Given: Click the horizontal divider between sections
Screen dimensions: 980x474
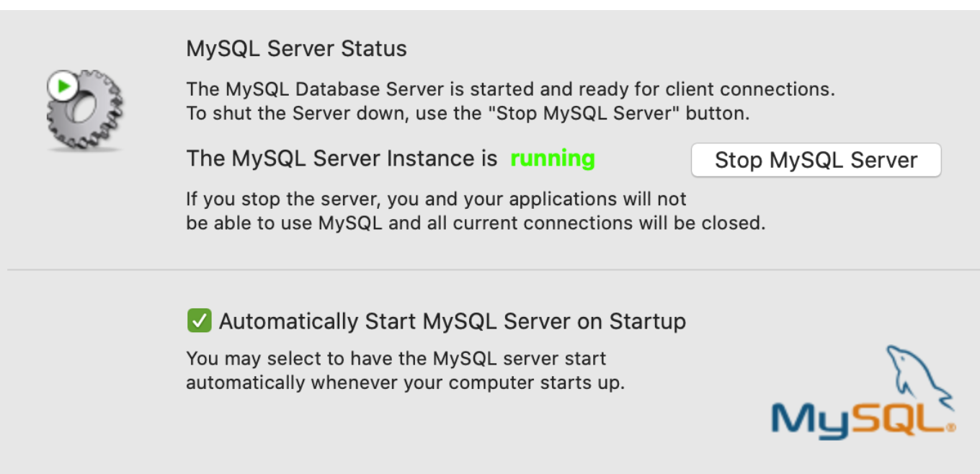Looking at the screenshot, I should click(x=490, y=269).
